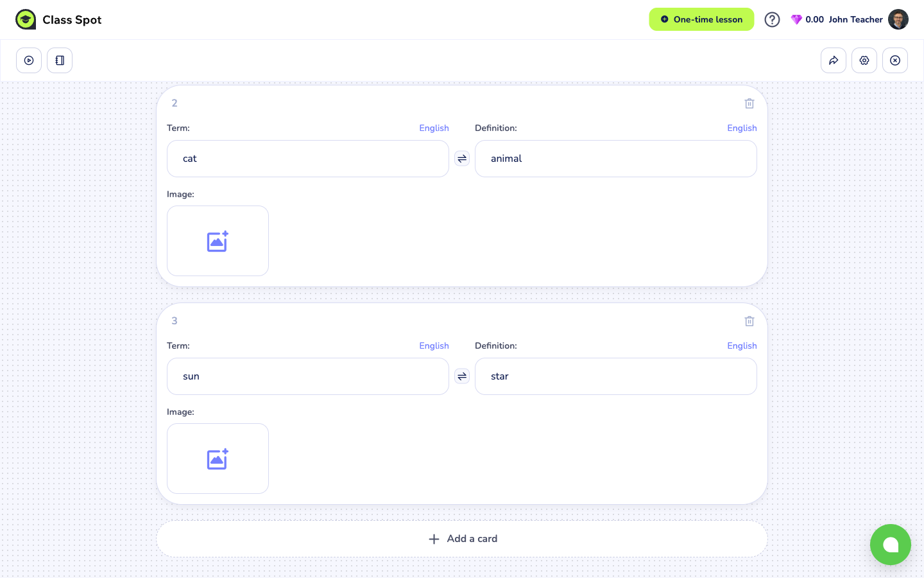Delete card 2 with trash icon
This screenshot has width=924, height=578.
point(749,103)
